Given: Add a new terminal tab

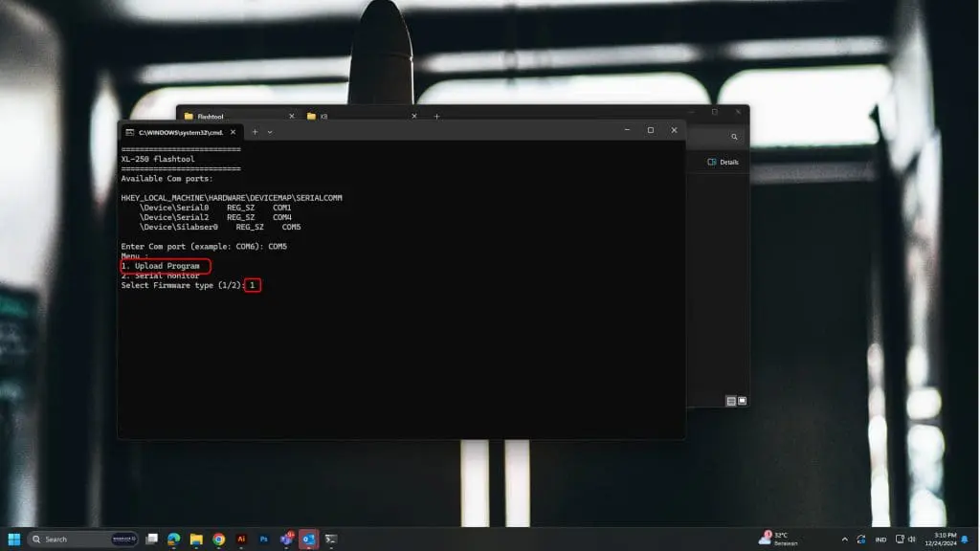Looking at the screenshot, I should (255, 132).
